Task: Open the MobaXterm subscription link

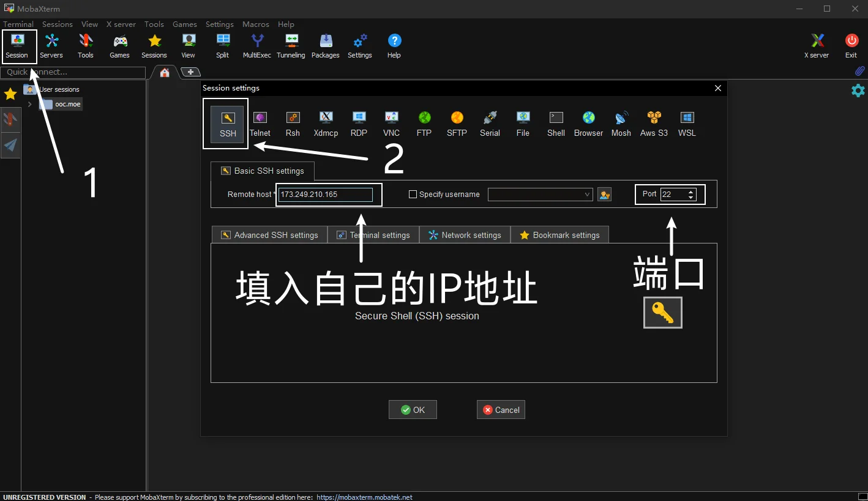Action: click(x=364, y=497)
